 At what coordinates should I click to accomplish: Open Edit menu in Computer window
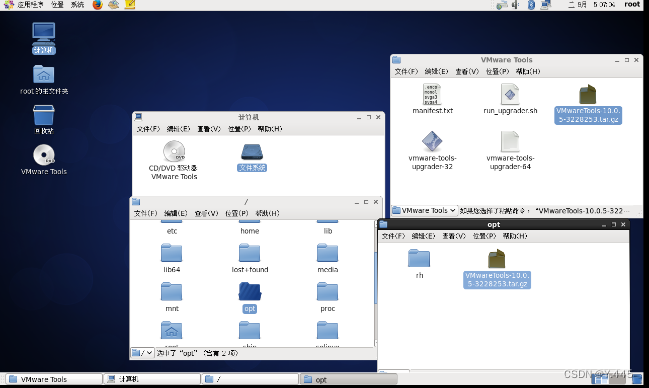[178, 129]
